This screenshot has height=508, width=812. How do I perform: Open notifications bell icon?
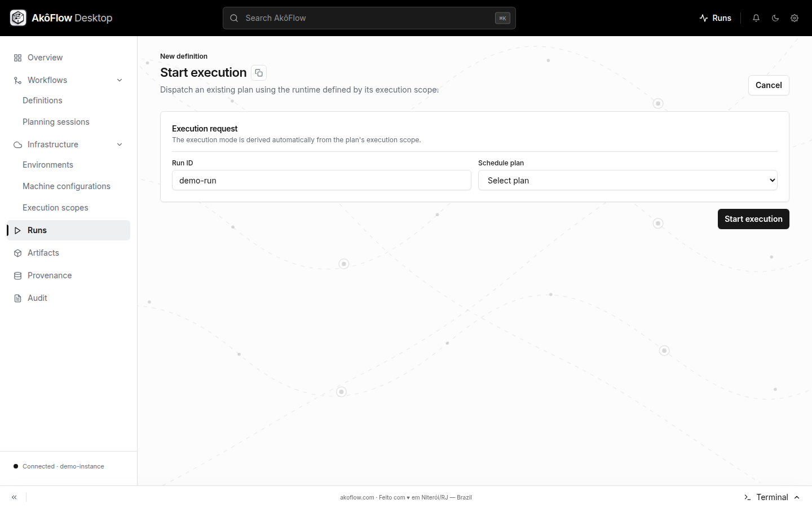point(756,18)
